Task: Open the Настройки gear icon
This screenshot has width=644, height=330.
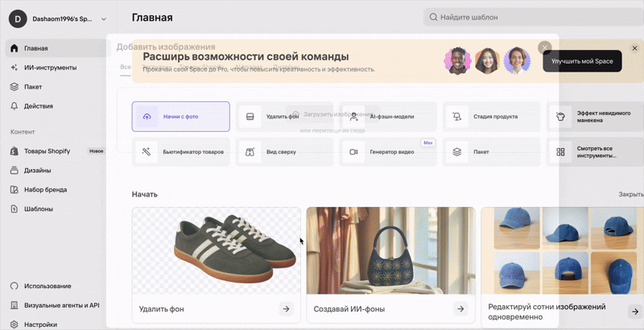Action: (x=14, y=324)
